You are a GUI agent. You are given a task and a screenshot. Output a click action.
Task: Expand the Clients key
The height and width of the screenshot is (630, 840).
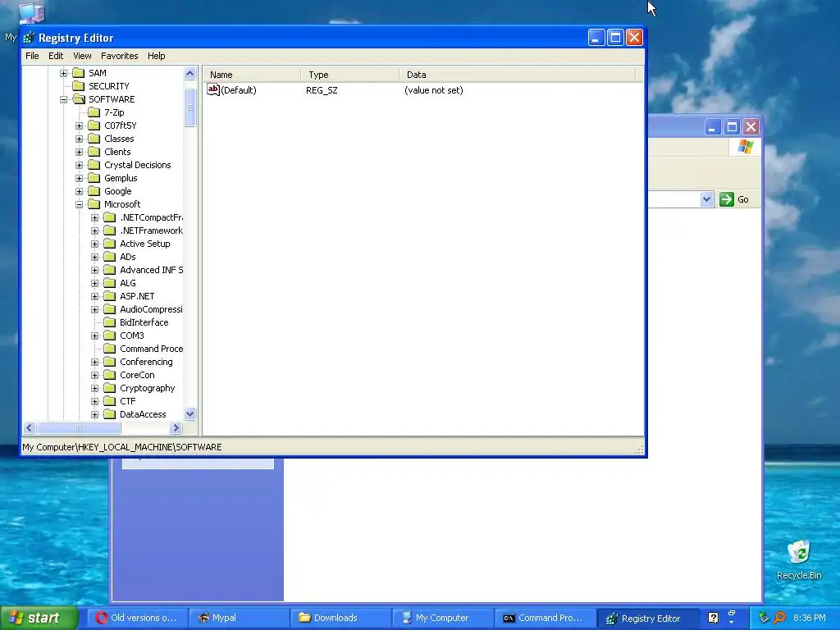pyautogui.click(x=80, y=152)
